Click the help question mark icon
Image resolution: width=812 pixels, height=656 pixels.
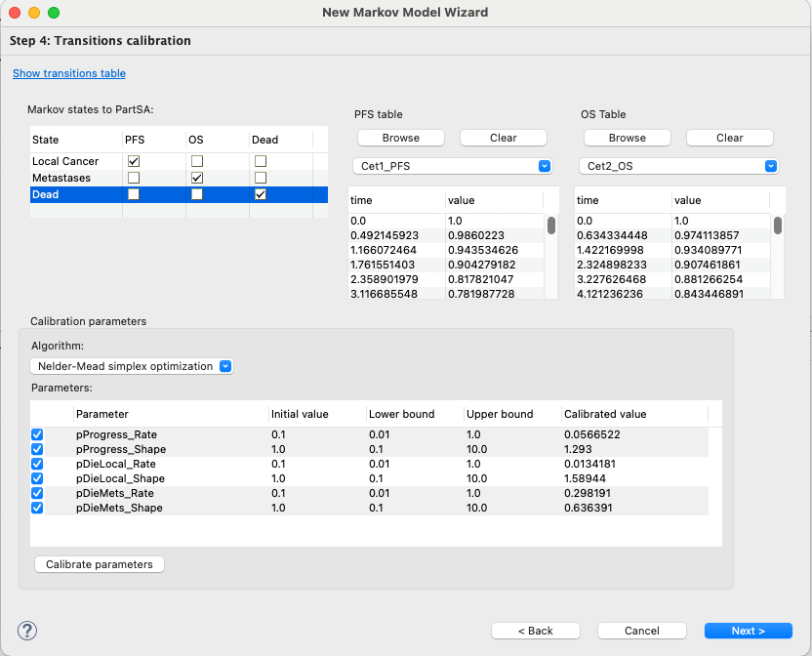(x=27, y=630)
